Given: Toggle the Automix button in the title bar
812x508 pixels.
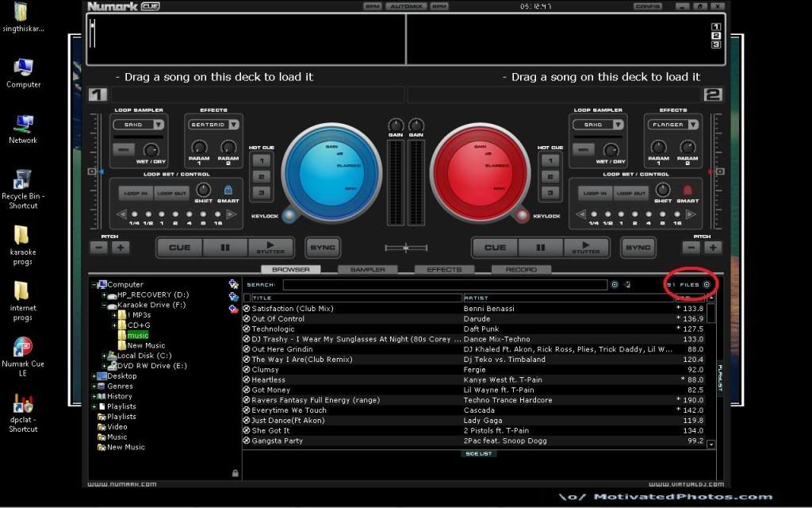Looking at the screenshot, I should [x=406, y=6].
